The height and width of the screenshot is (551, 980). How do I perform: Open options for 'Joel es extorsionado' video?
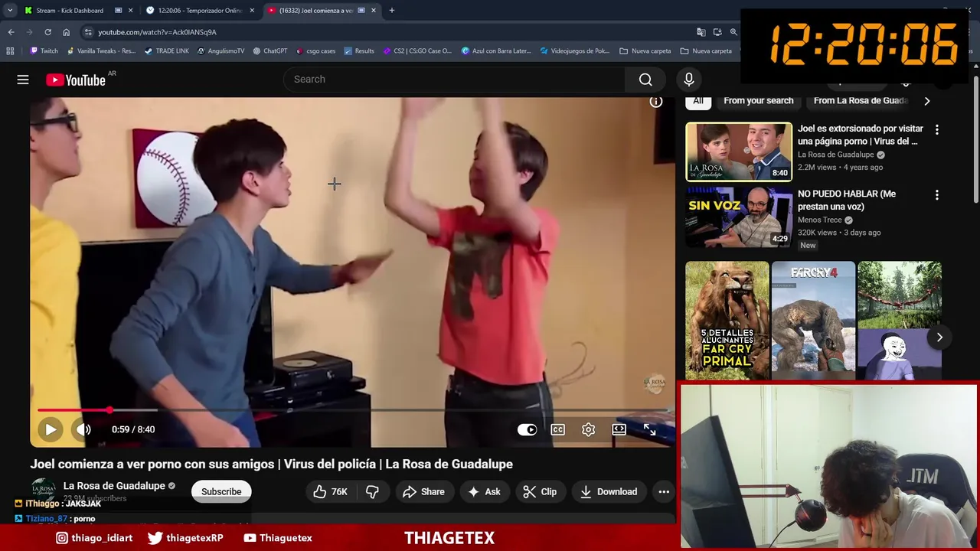tap(936, 130)
